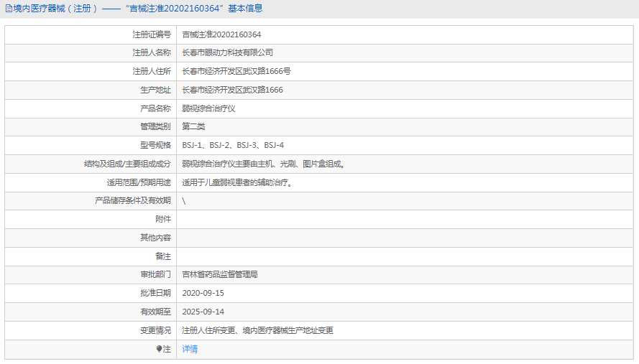Click the 适用范围/预期用途 label

(139, 183)
